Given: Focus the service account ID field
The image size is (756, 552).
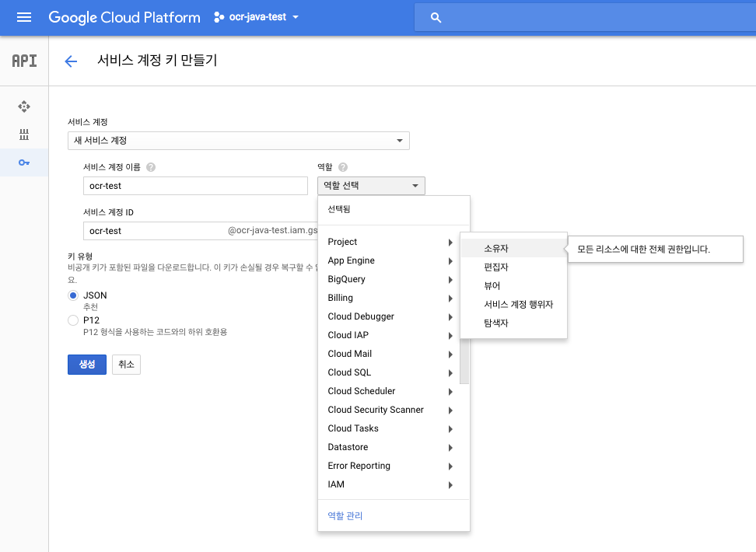Looking at the screenshot, I should pyautogui.click(x=201, y=231).
